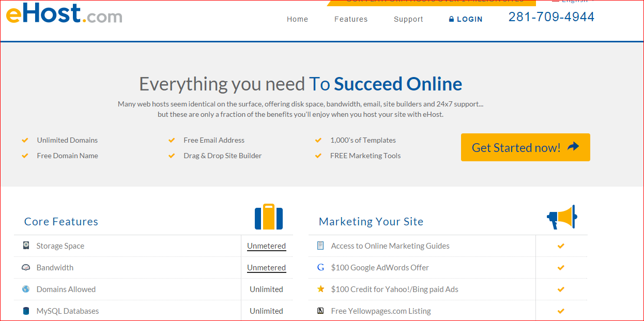The image size is (644, 321).
Task: Click the arrow icon on Get Started
Action: (x=573, y=147)
